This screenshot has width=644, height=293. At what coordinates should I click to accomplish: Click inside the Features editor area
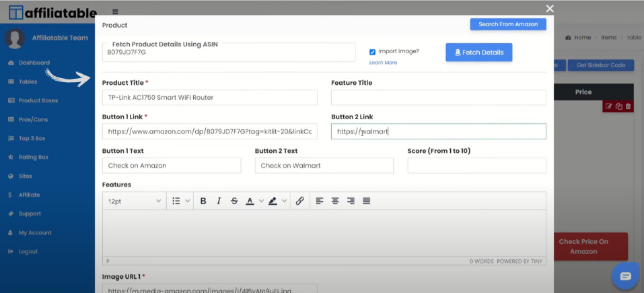pyautogui.click(x=324, y=234)
